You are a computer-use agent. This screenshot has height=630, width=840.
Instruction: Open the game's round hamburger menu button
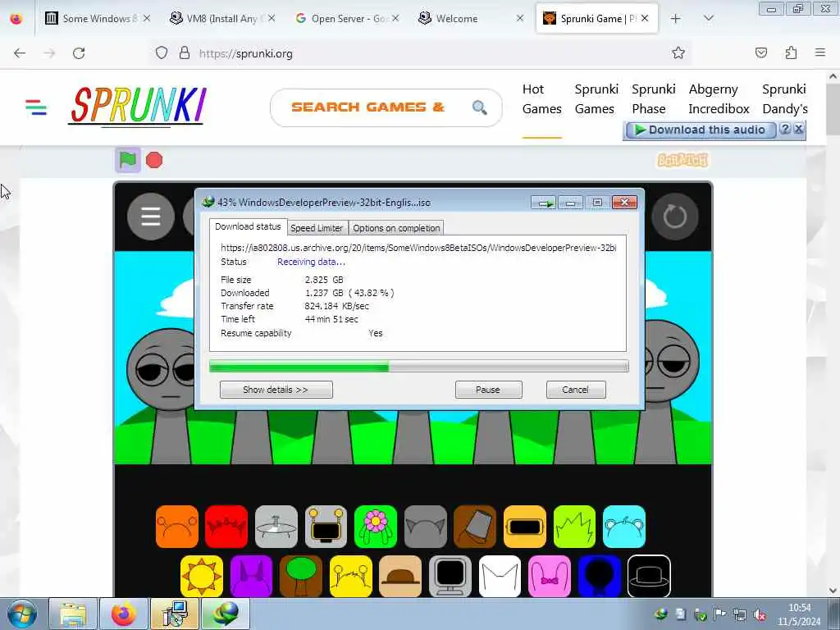point(151,217)
